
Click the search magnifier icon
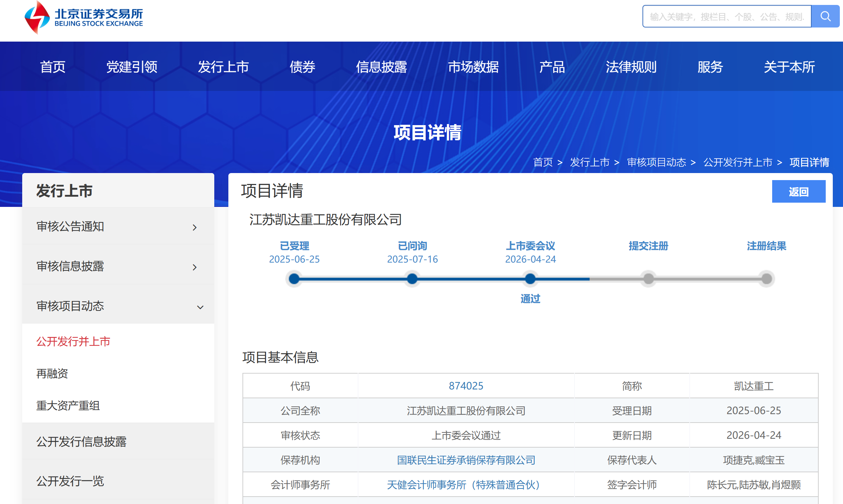click(x=825, y=16)
